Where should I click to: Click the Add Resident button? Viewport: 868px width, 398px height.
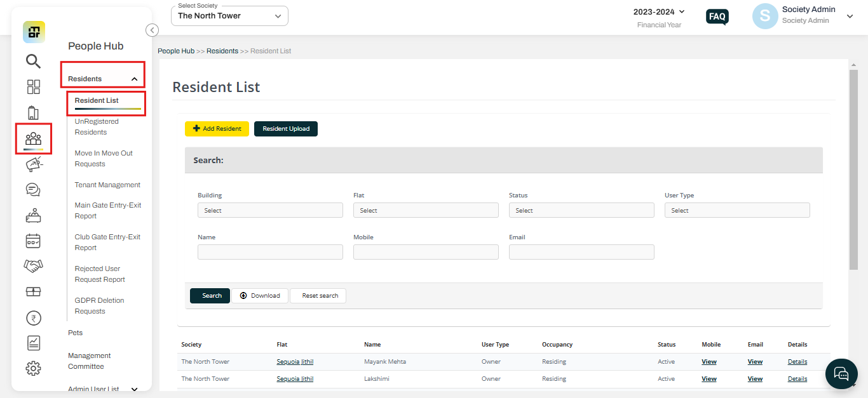point(217,129)
